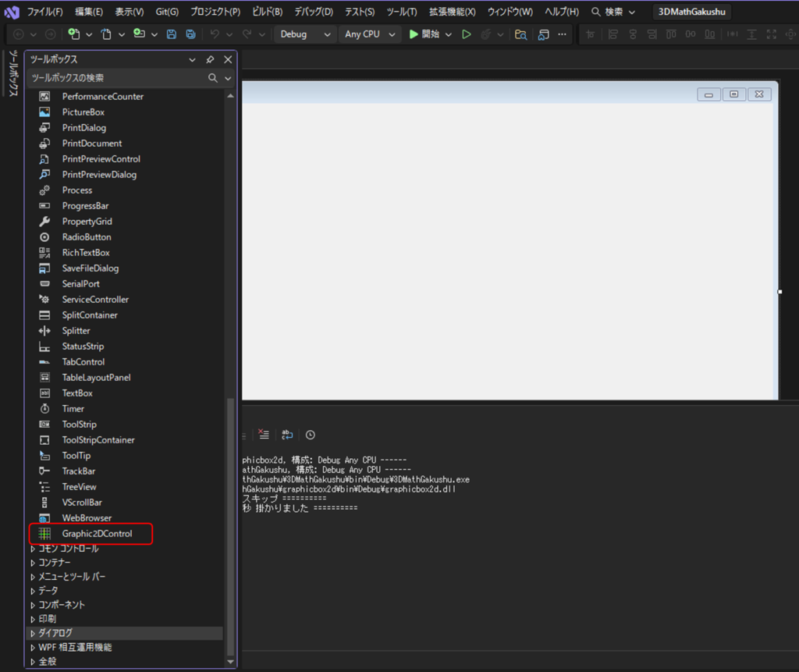Pick the PictureBox control from the toolbox

(x=83, y=112)
